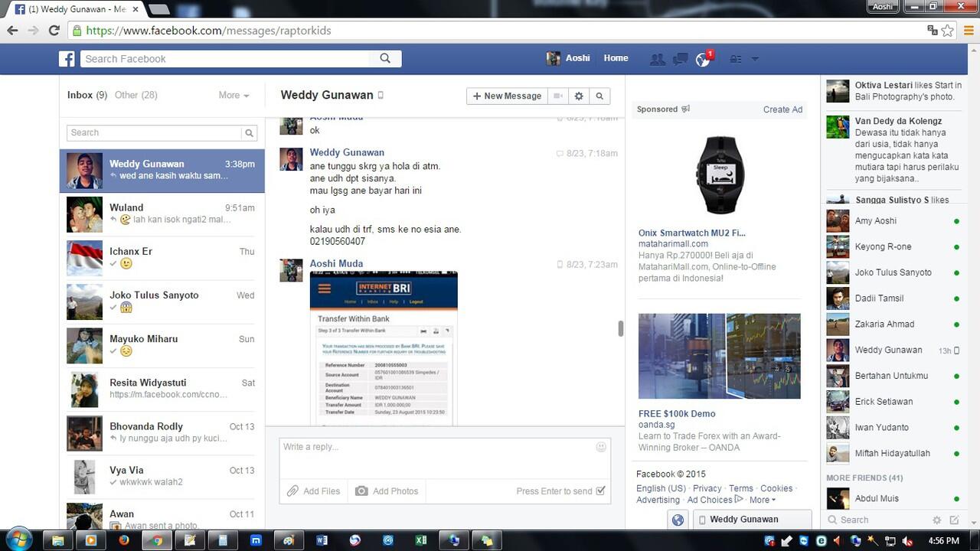Image resolution: width=980 pixels, height=551 pixels.
Task: Click the Cookies footer link
Action: coord(776,488)
